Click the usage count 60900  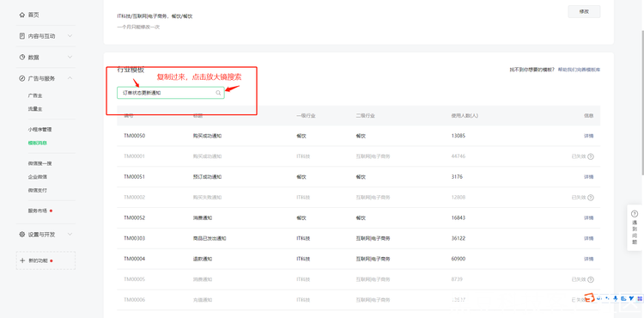point(459,260)
